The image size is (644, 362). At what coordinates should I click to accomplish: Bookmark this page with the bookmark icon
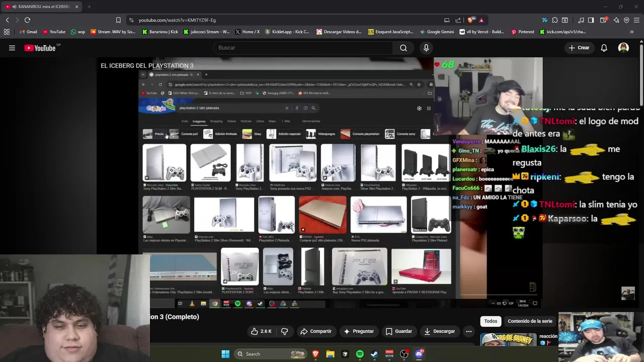[x=118, y=20]
